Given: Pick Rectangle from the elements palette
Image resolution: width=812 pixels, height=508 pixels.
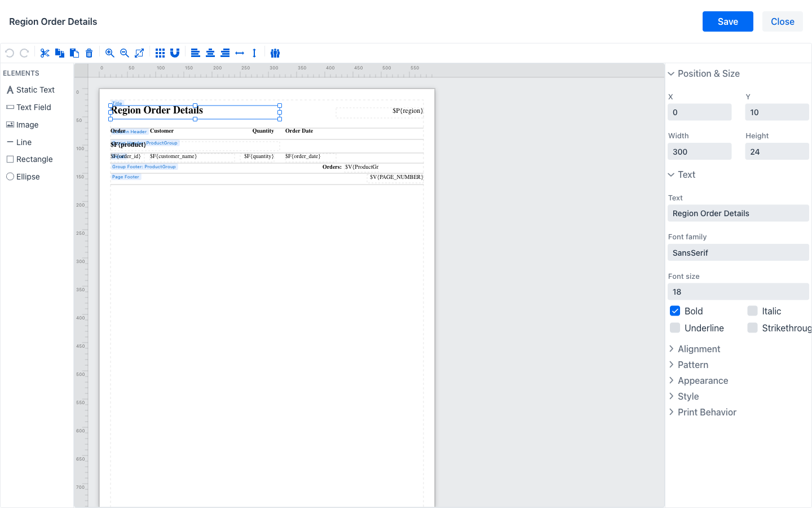Looking at the screenshot, I should pyautogui.click(x=29, y=159).
